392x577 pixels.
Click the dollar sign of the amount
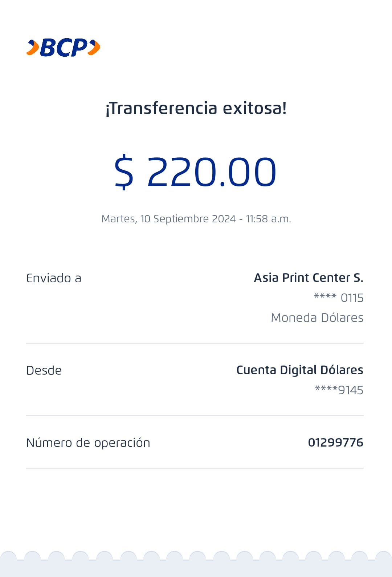tap(124, 172)
